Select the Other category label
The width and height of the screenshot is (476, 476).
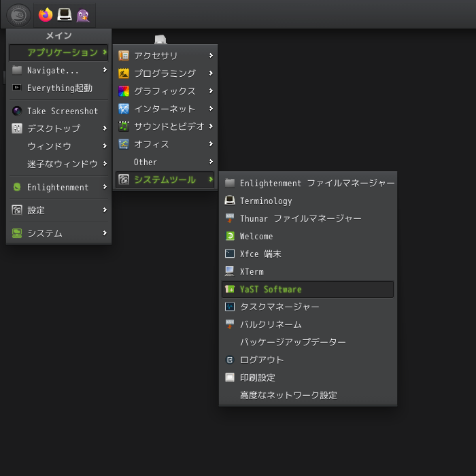146,162
